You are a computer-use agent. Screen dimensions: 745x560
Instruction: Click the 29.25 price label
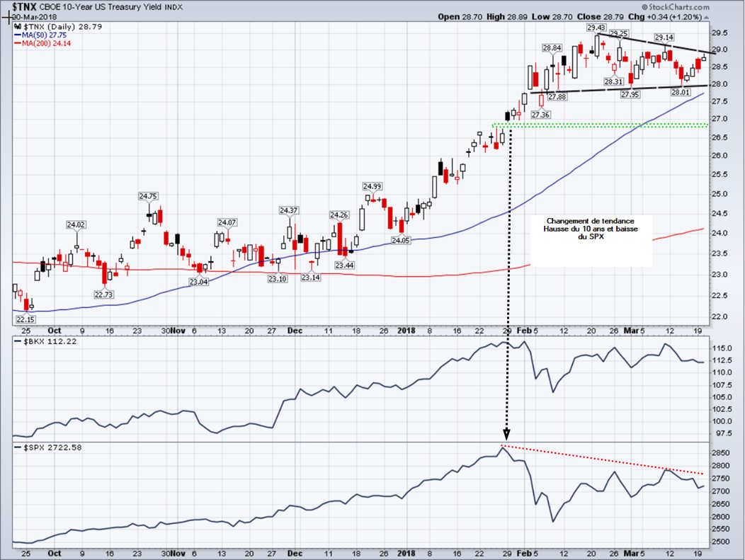click(x=619, y=33)
